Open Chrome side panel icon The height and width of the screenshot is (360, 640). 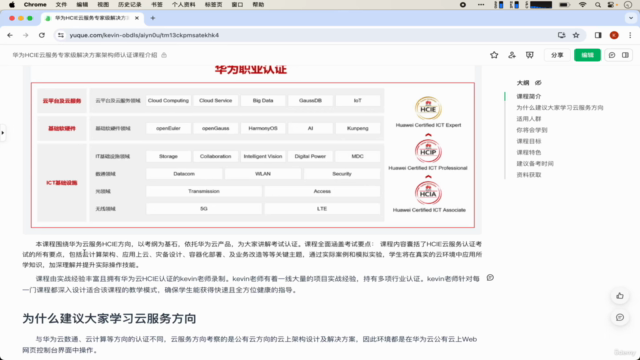tap(598, 36)
